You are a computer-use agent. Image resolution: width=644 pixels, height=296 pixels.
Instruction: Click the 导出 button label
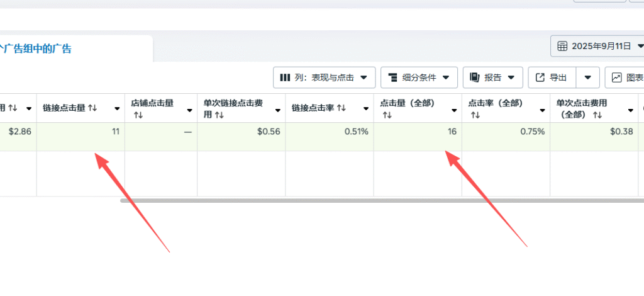click(x=558, y=77)
